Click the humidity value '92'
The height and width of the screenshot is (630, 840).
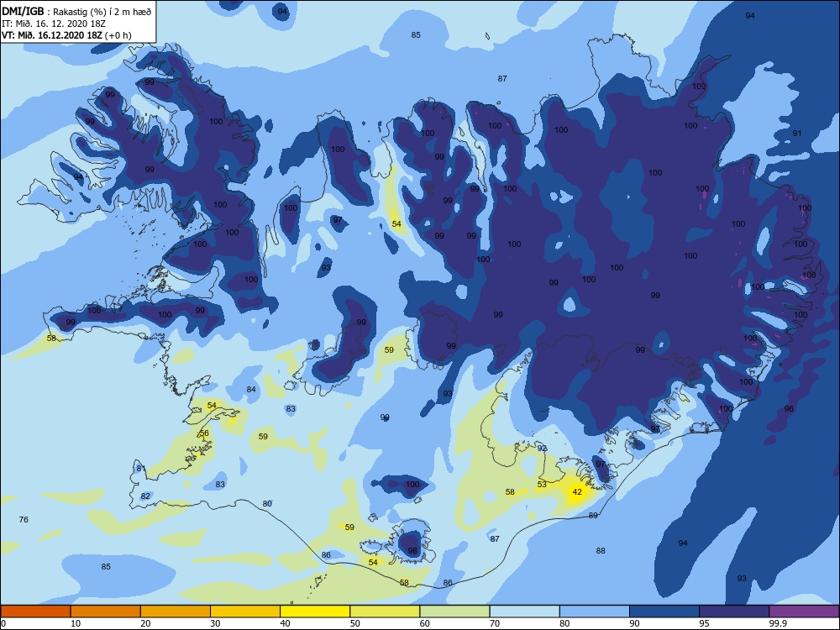point(542,449)
